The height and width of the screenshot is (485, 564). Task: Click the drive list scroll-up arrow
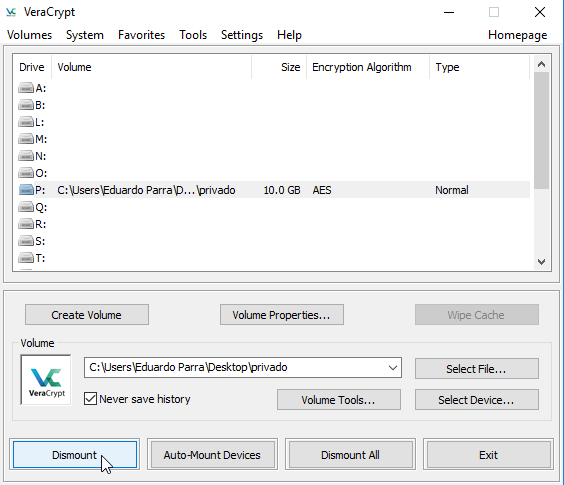[x=541, y=64]
